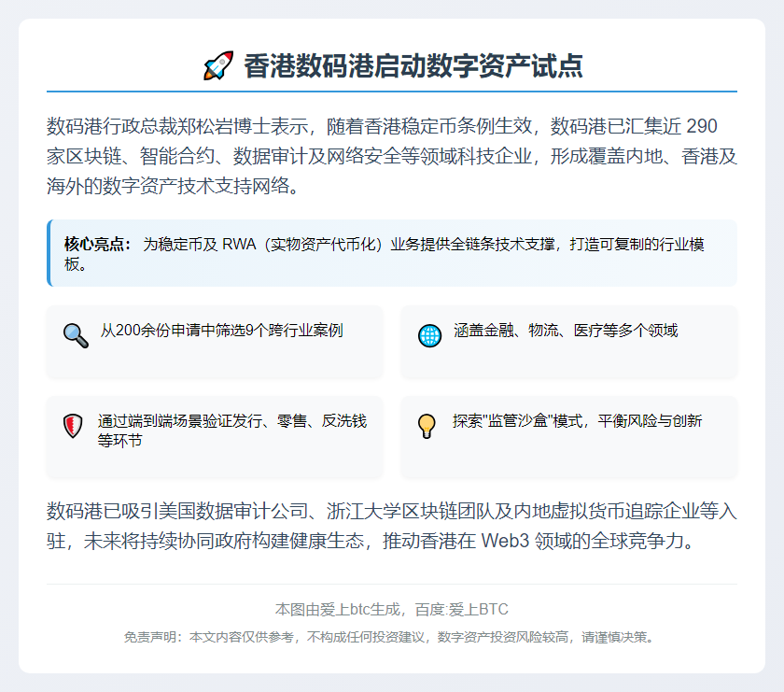
Task: Click the red shield icon
Action: click(74, 427)
